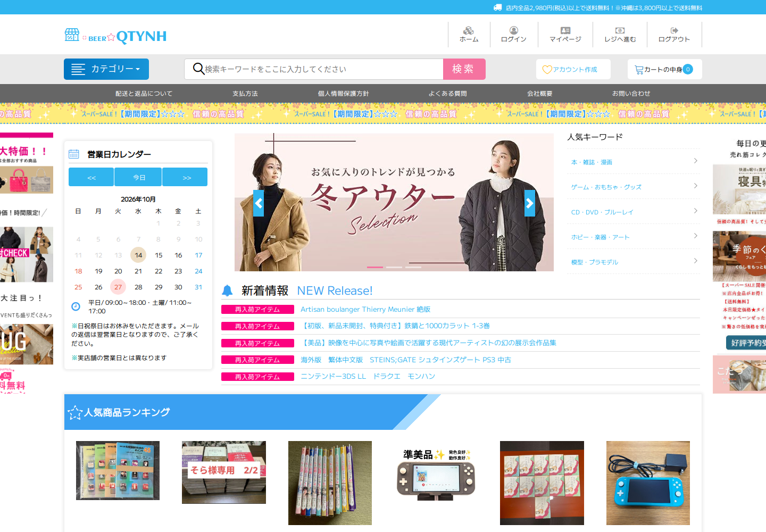Image resolution: width=766 pixels, height=532 pixels.
Task: Show the previous banner slide
Action: [x=259, y=203]
